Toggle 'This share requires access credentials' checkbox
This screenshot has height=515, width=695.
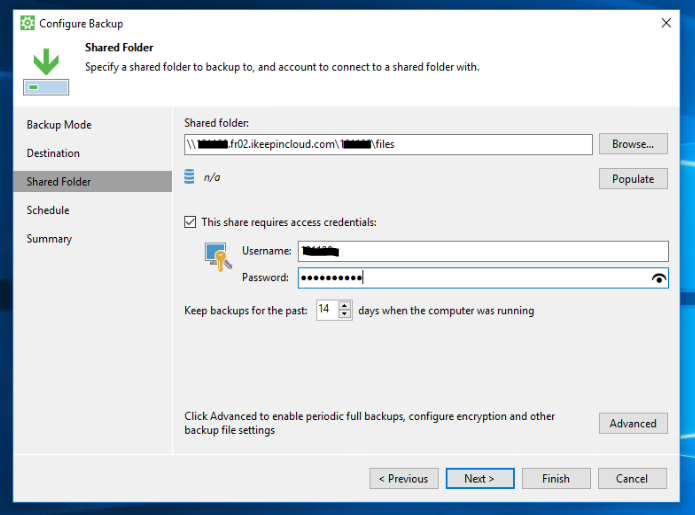pos(190,222)
